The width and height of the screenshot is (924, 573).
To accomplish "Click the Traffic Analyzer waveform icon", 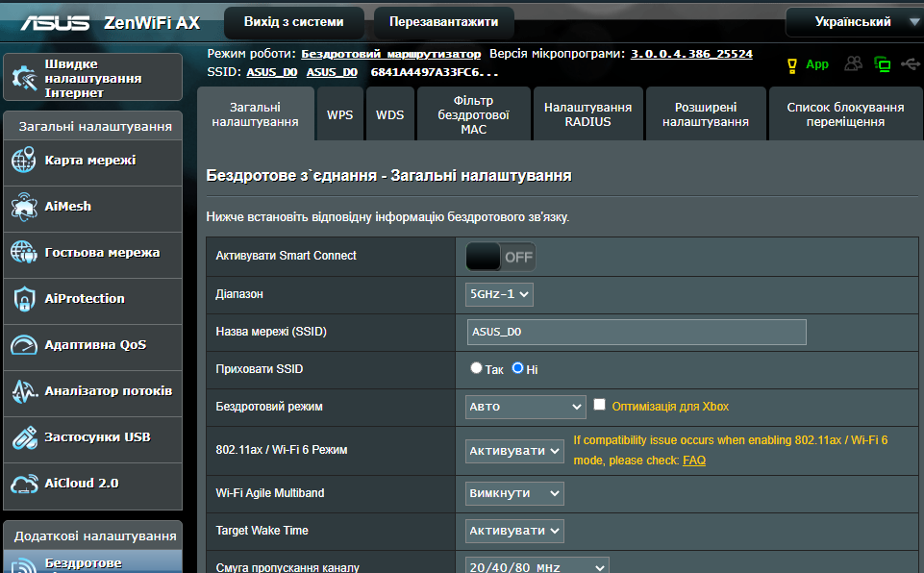I will [x=24, y=391].
